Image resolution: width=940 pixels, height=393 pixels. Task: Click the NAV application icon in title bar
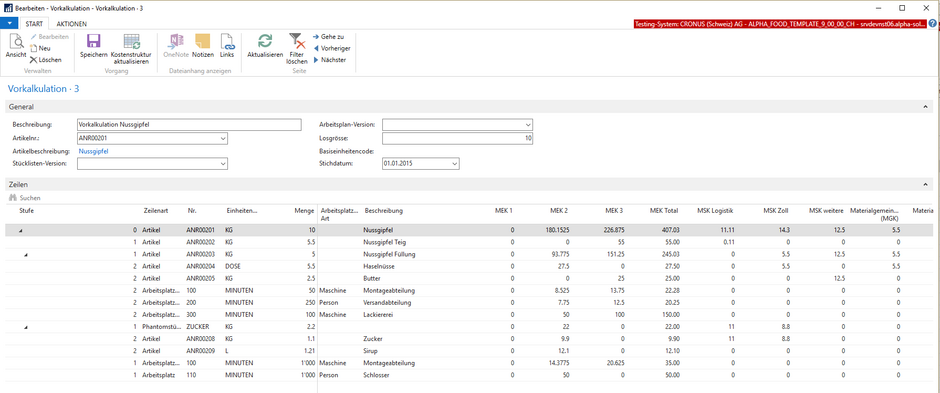pyautogui.click(x=8, y=8)
